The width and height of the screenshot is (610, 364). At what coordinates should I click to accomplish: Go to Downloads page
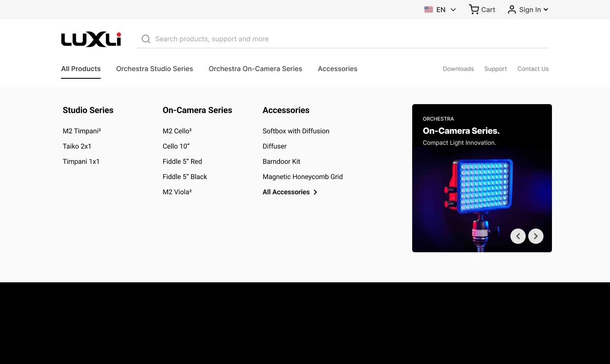tap(458, 69)
